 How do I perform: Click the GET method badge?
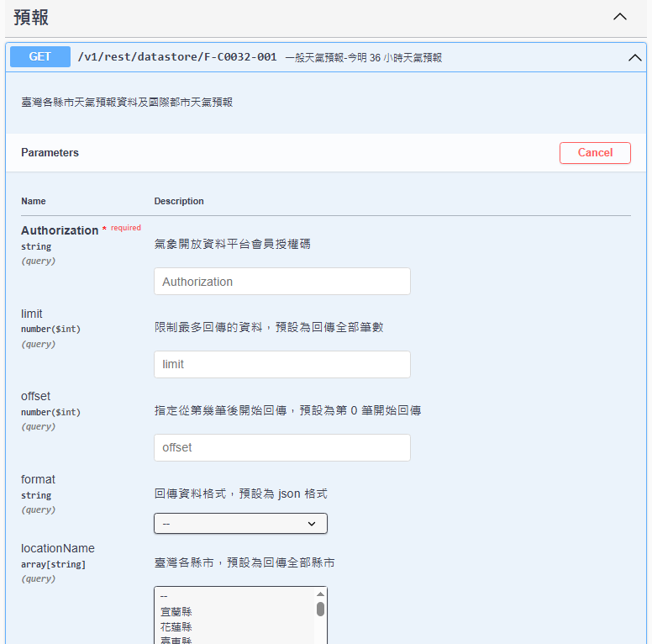[40, 57]
